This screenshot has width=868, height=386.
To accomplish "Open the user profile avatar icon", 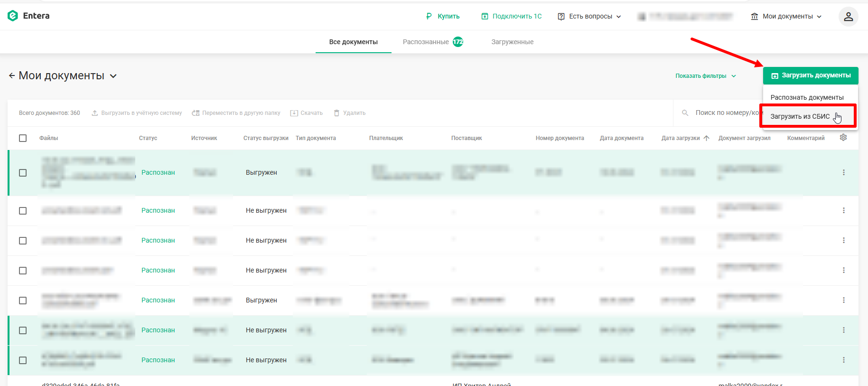I will pyautogui.click(x=848, y=17).
